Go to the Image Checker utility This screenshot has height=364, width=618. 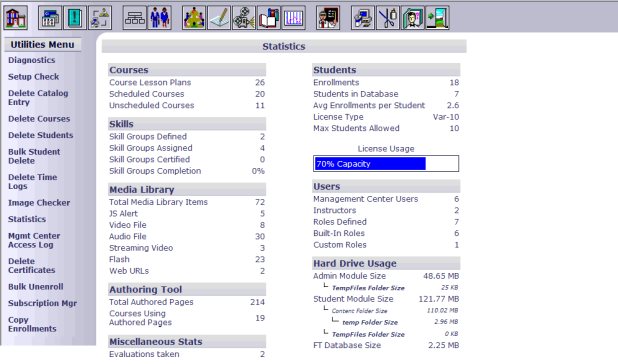(x=39, y=203)
